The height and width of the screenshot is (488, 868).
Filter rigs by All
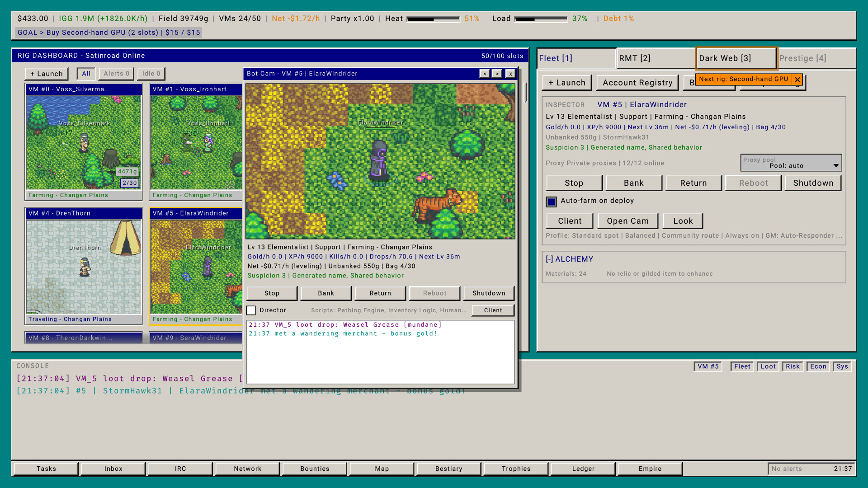click(86, 74)
